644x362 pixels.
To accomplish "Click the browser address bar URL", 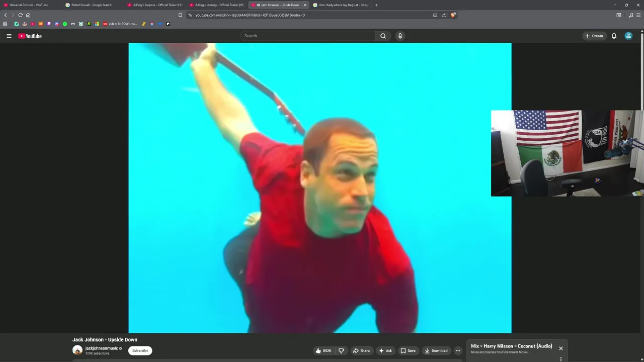I will point(250,15).
